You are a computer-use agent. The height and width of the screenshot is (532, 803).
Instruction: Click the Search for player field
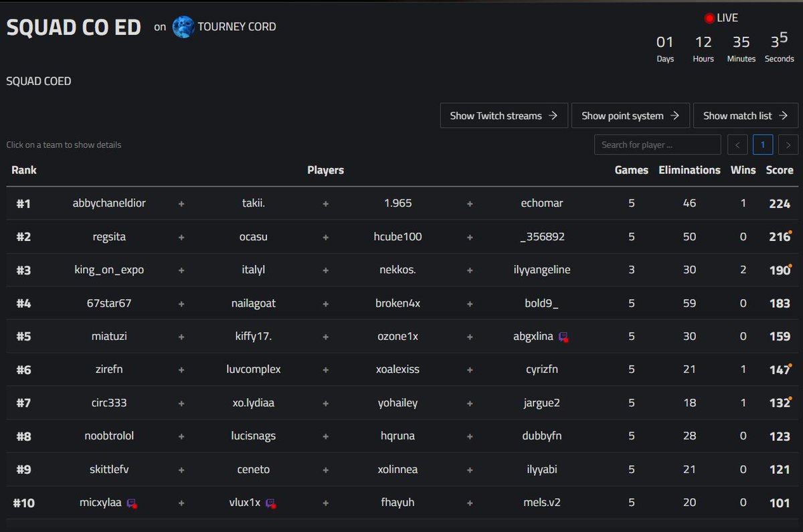[657, 145]
